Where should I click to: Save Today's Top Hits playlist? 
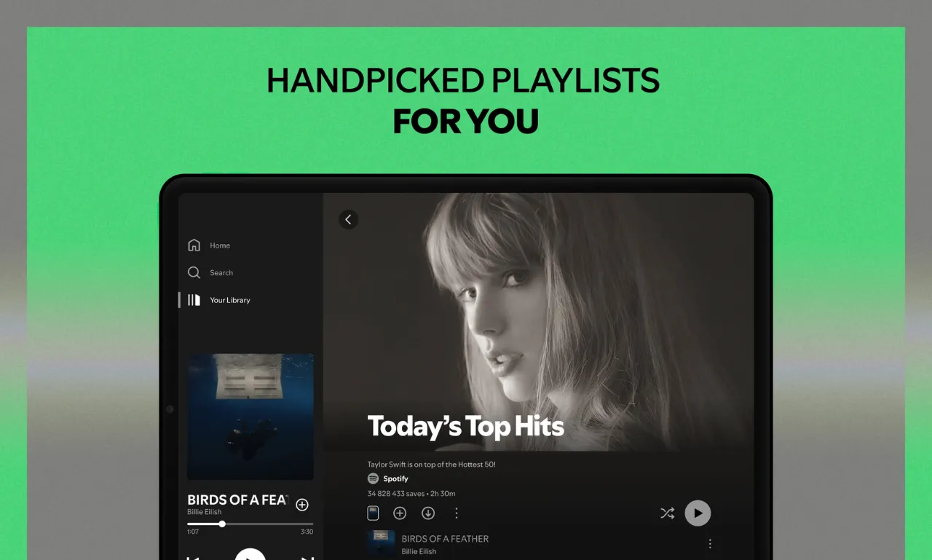(x=400, y=513)
